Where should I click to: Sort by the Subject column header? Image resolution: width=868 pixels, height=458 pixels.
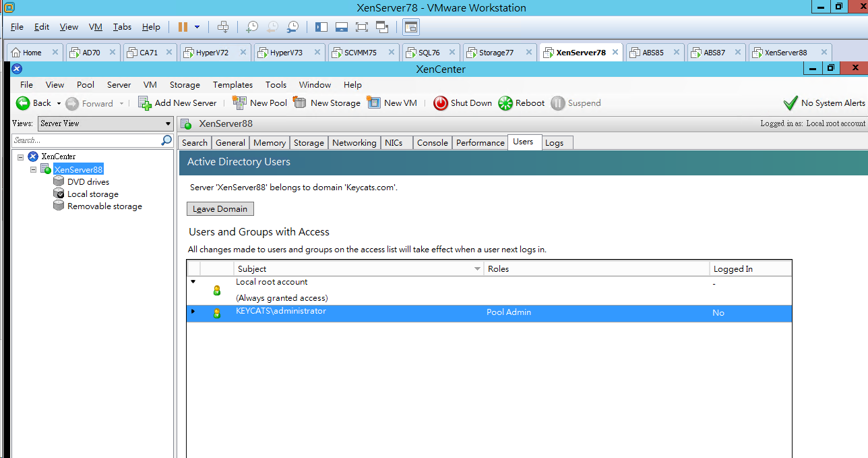point(359,268)
